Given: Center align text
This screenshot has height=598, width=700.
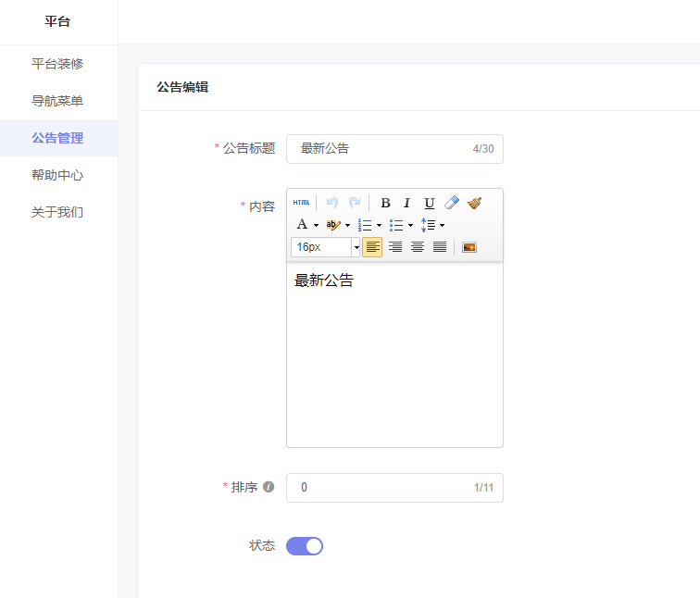Looking at the screenshot, I should point(418,247).
